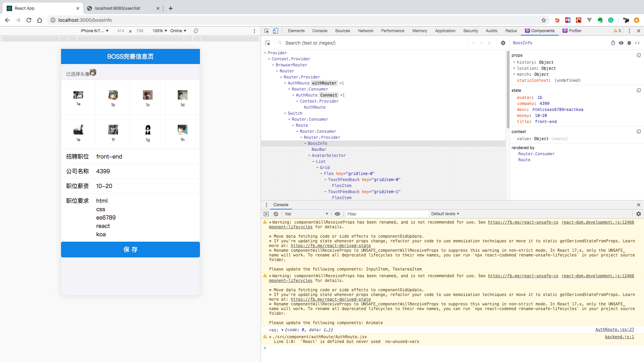Open the Redux tab

[511, 31]
